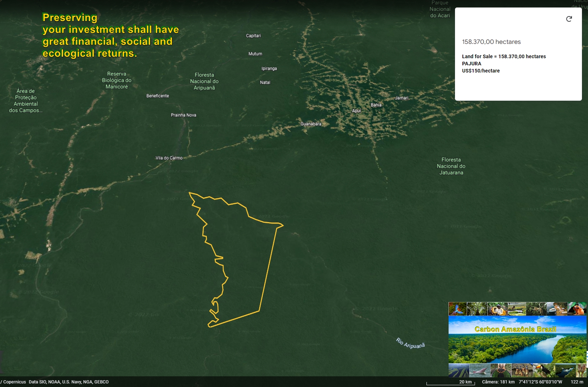588x387 pixels.
Task: Click the golden lion tamarin image
Action: 577,309
